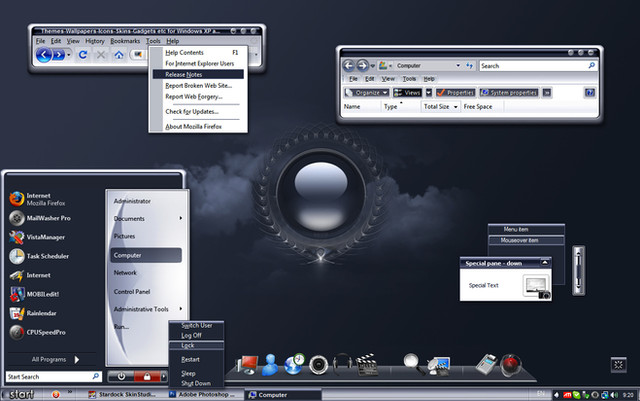Click Properties button in Explorer toolbar
Viewport: 640px width, 401px height.
(x=456, y=93)
